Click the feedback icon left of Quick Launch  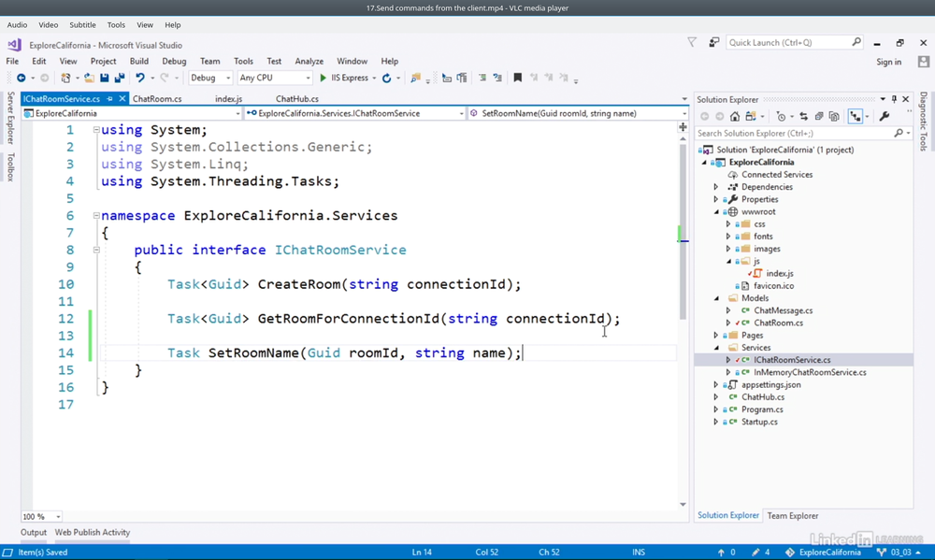713,42
